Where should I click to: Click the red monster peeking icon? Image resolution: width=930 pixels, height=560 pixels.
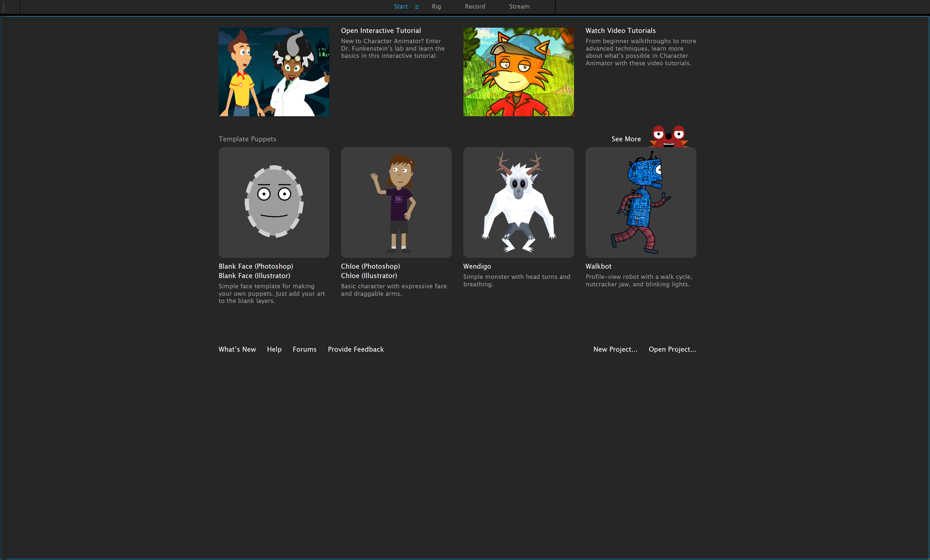668,136
